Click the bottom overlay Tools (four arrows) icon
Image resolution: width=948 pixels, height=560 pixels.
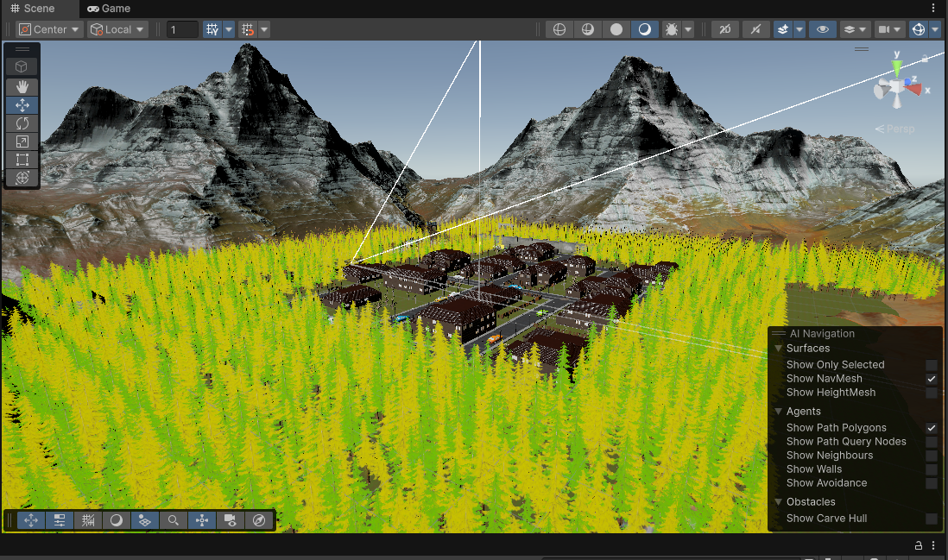31,520
